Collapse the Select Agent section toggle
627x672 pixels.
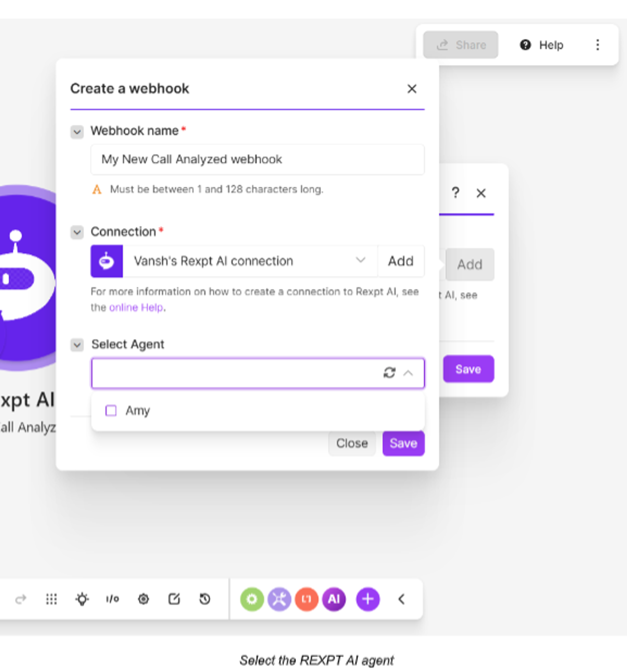click(x=77, y=345)
